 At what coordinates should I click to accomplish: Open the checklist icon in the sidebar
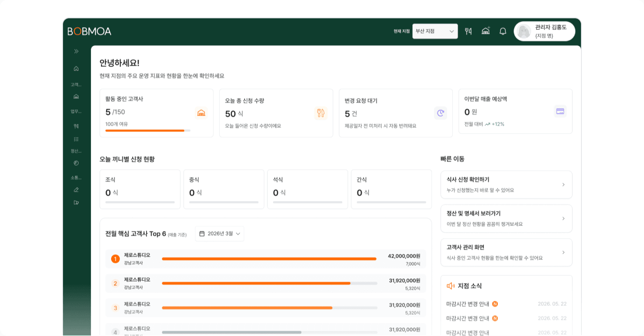[76, 139]
